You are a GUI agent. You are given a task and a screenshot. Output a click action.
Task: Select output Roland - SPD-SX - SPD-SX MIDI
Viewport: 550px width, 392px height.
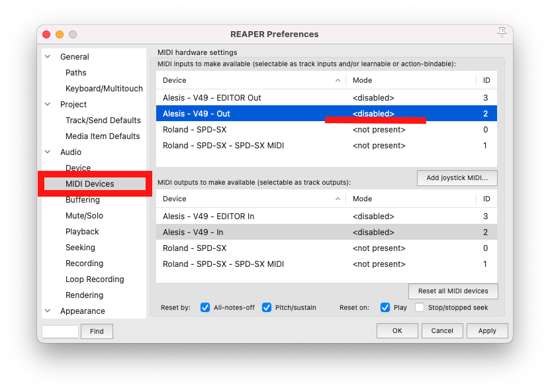pyautogui.click(x=326, y=264)
